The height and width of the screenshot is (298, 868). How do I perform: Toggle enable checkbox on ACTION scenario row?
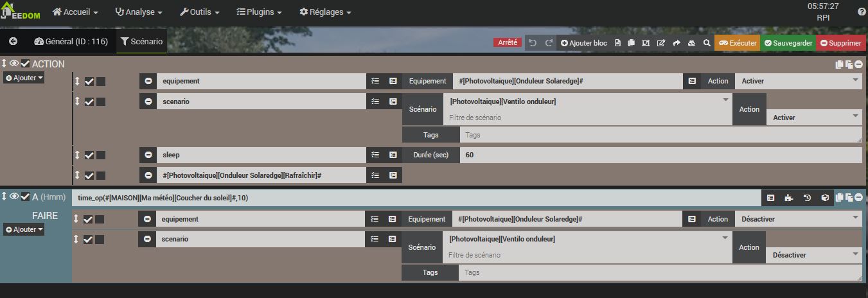(x=89, y=101)
